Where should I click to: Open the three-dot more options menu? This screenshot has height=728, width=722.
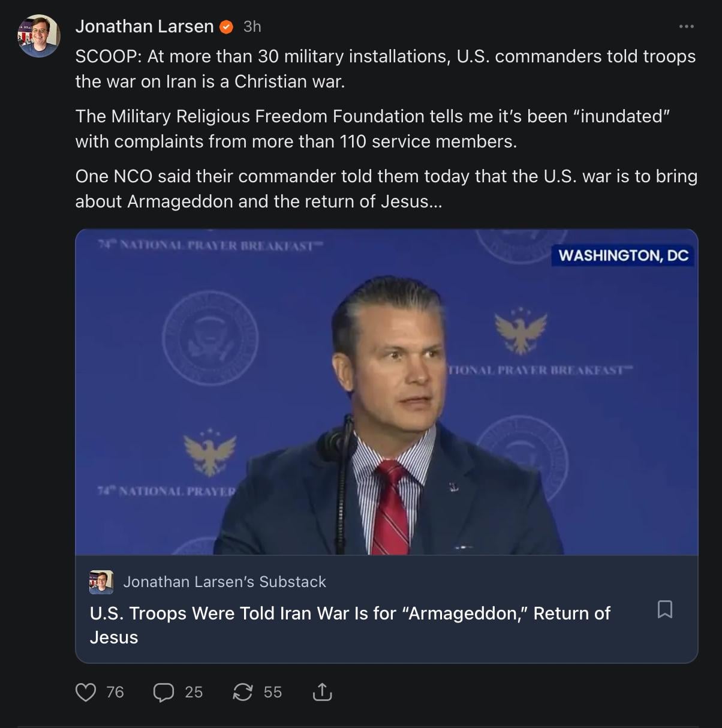point(687,26)
